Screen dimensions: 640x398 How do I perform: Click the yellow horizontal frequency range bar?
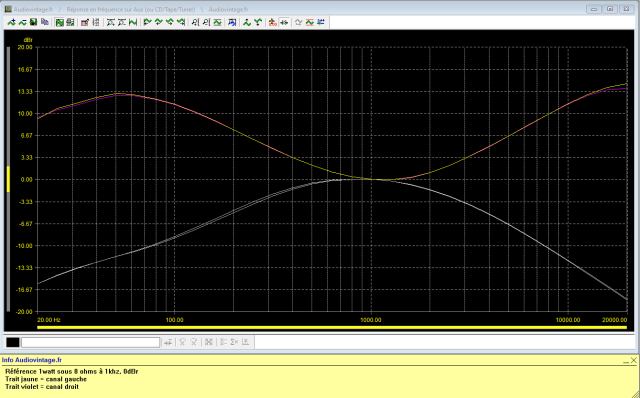click(x=332, y=327)
